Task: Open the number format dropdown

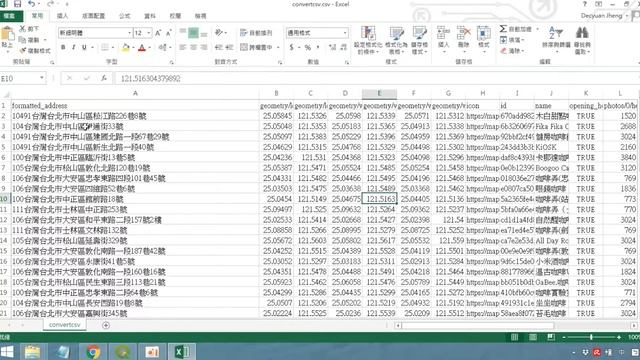Action: coord(345,33)
